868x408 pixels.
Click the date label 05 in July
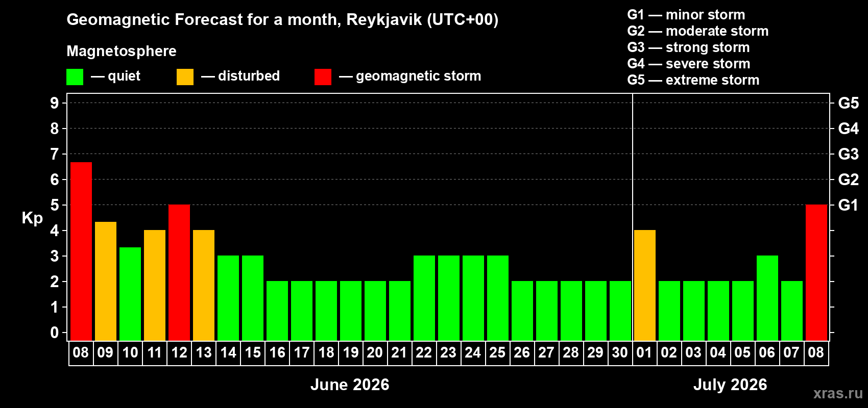click(x=742, y=353)
